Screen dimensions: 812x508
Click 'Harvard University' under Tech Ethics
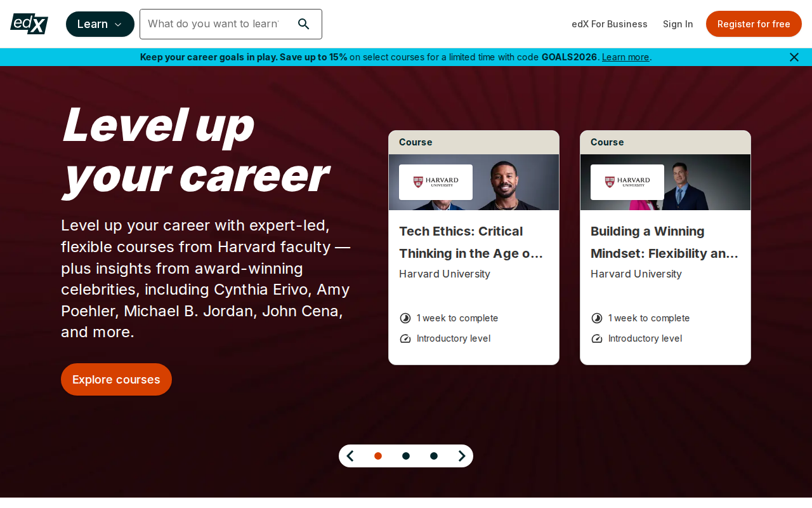click(x=445, y=274)
